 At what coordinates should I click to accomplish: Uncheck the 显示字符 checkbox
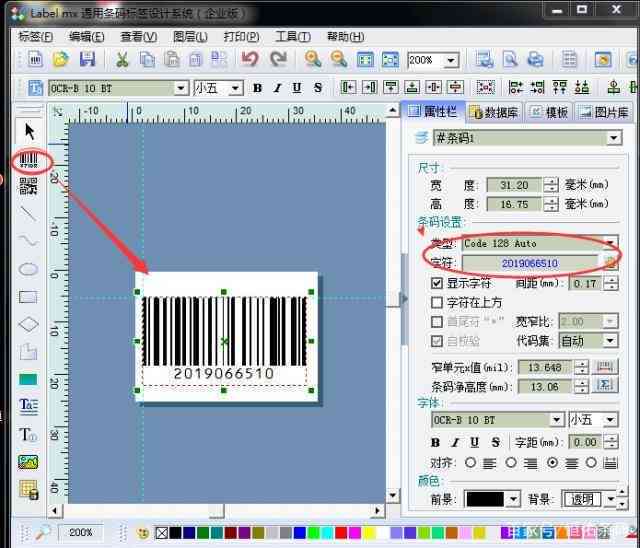pos(437,283)
